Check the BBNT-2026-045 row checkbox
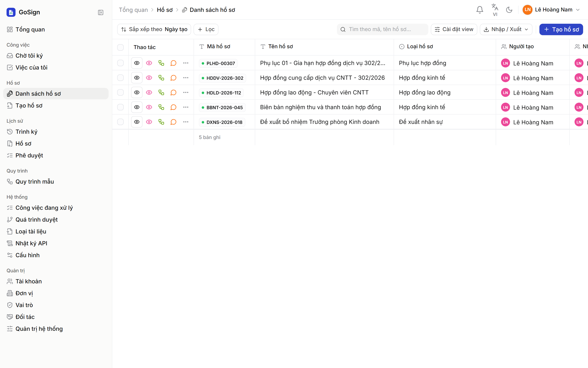Screen dimensions: 588x368 click(120, 107)
